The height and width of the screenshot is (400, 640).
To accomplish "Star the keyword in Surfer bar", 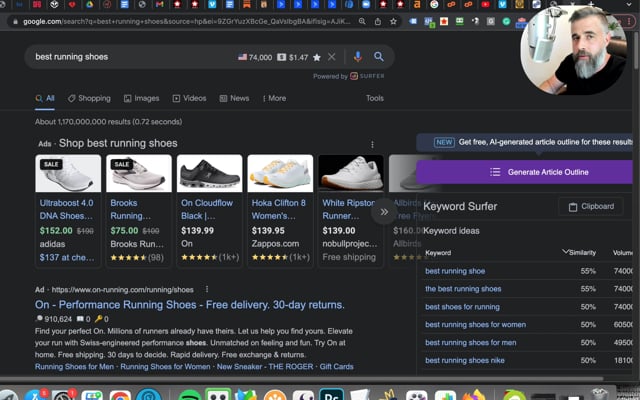I will coord(317,58).
